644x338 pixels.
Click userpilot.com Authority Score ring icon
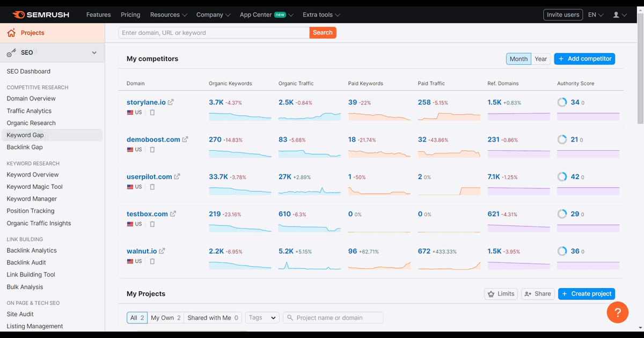pos(562,177)
